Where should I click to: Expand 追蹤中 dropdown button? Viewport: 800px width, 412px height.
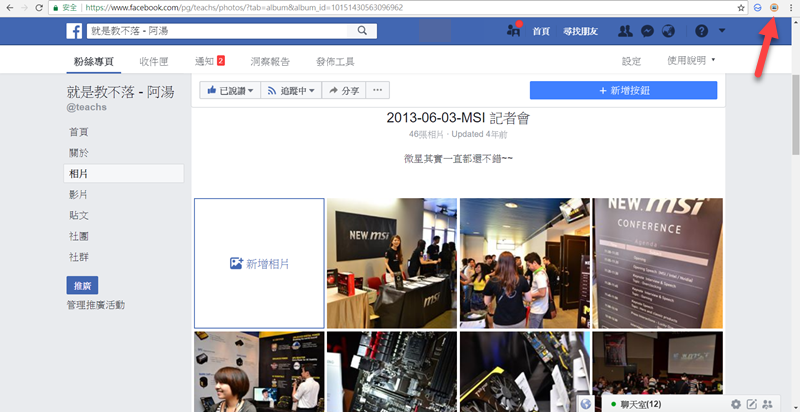click(291, 90)
